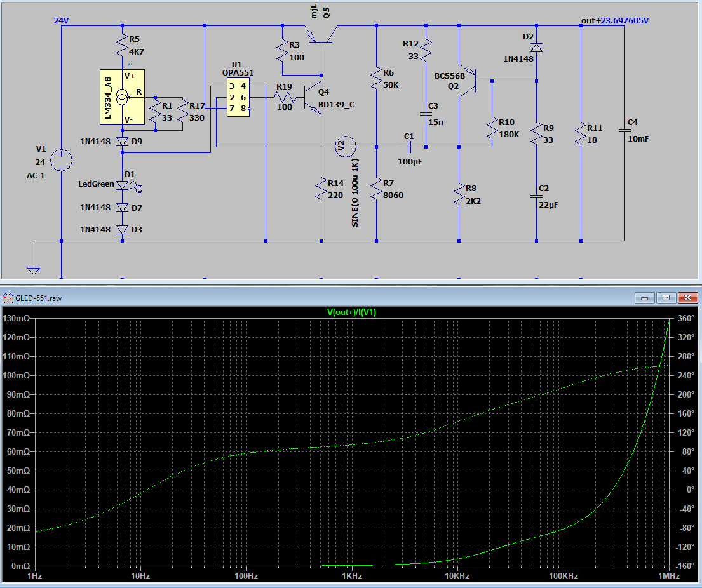
Task: Maximize the GLED-551.raw plot window
Action: coord(666,298)
